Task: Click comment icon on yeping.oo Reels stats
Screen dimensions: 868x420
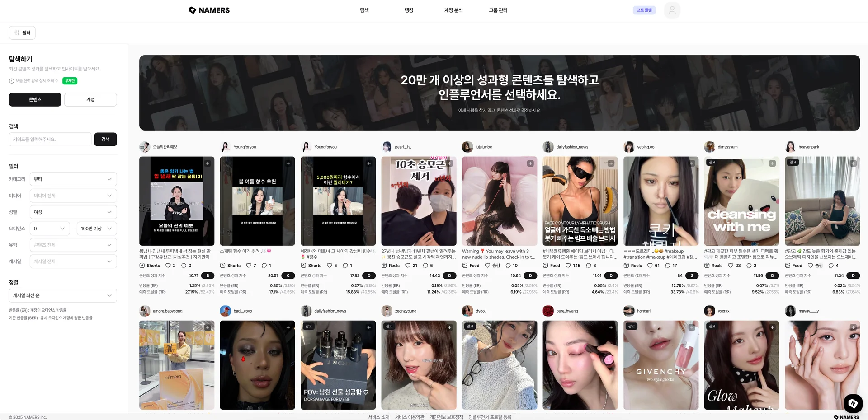Action: pos(668,266)
